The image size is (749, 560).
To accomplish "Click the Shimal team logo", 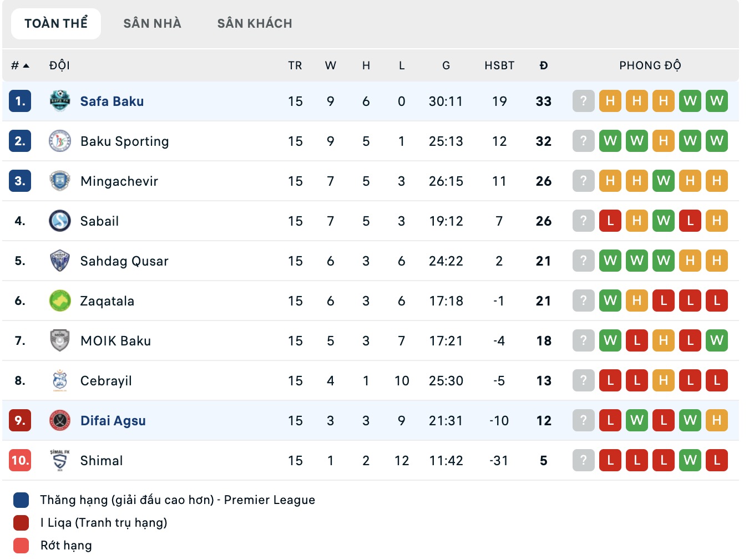I will coord(59,460).
